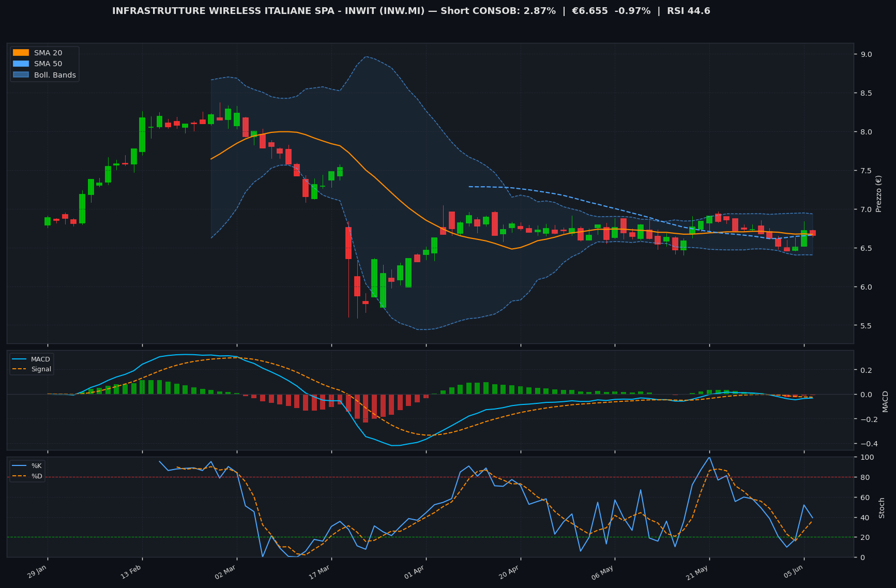Click the '%D' label in the stochastic legend

click(37, 476)
